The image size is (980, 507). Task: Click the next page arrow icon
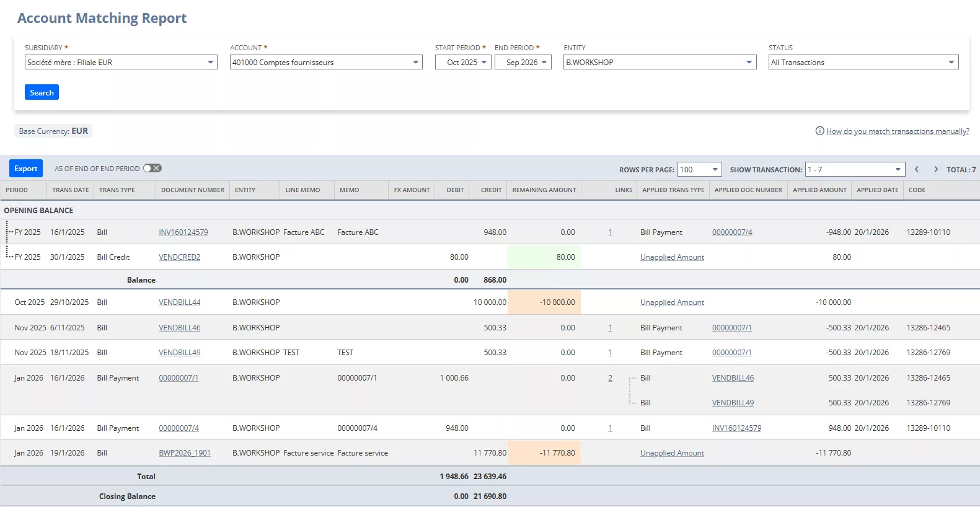click(935, 169)
